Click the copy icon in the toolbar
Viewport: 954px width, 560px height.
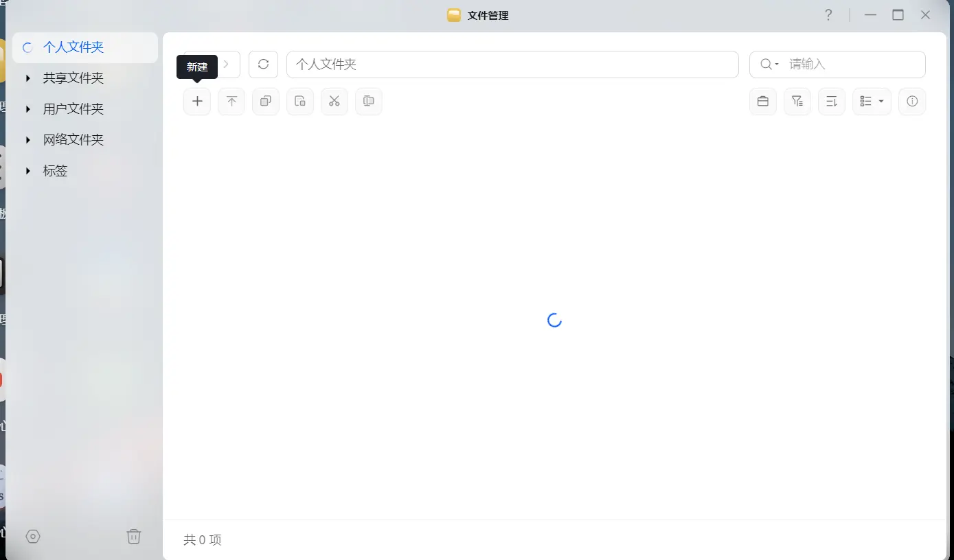coord(266,102)
